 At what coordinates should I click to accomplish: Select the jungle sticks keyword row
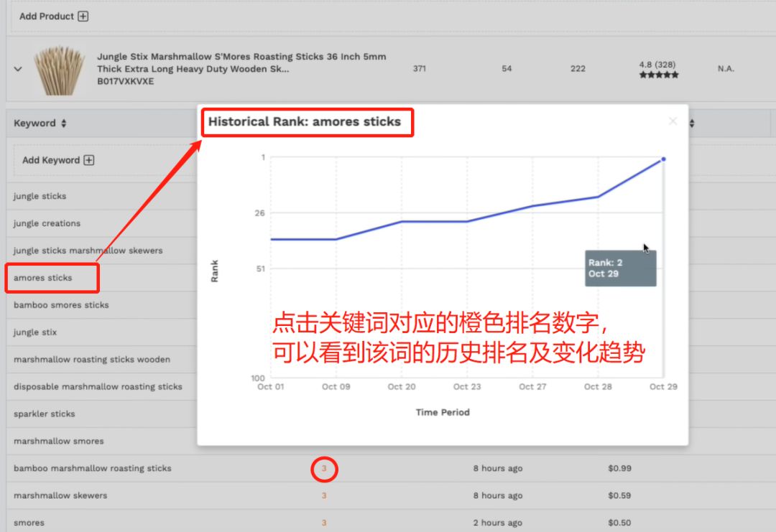pyautogui.click(x=40, y=196)
